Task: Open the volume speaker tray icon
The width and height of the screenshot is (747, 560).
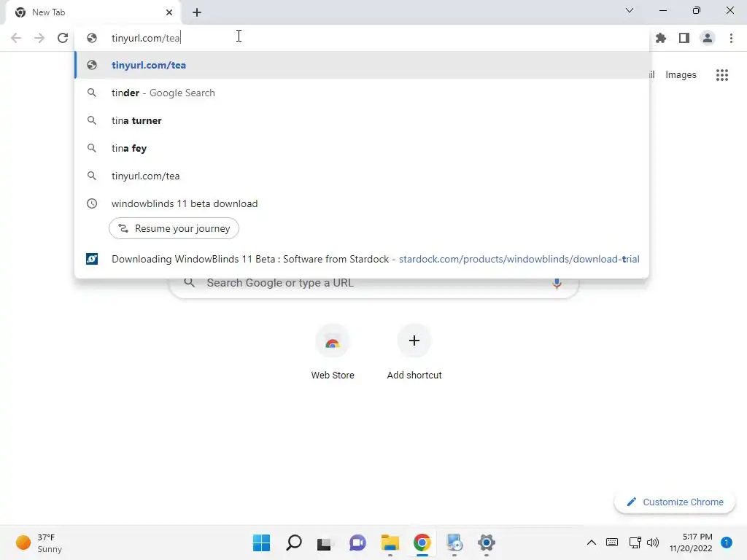Action: [x=653, y=542]
